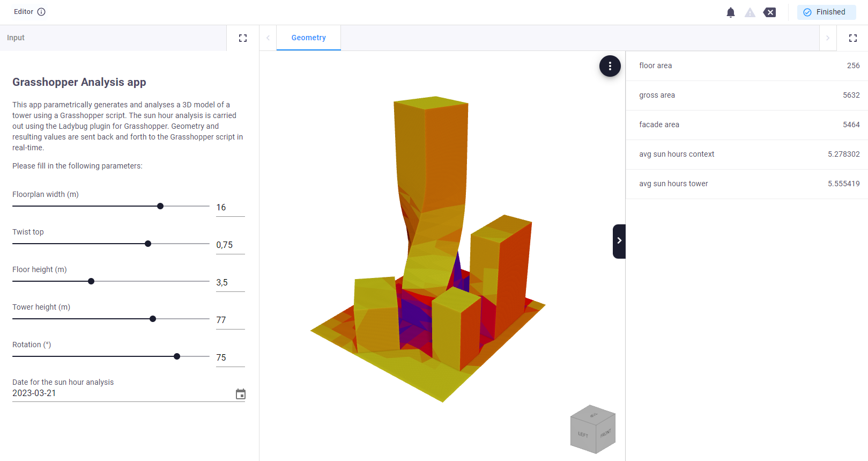Image resolution: width=868 pixels, height=461 pixels.
Task: Select the gross area result row
Action: [747, 96]
